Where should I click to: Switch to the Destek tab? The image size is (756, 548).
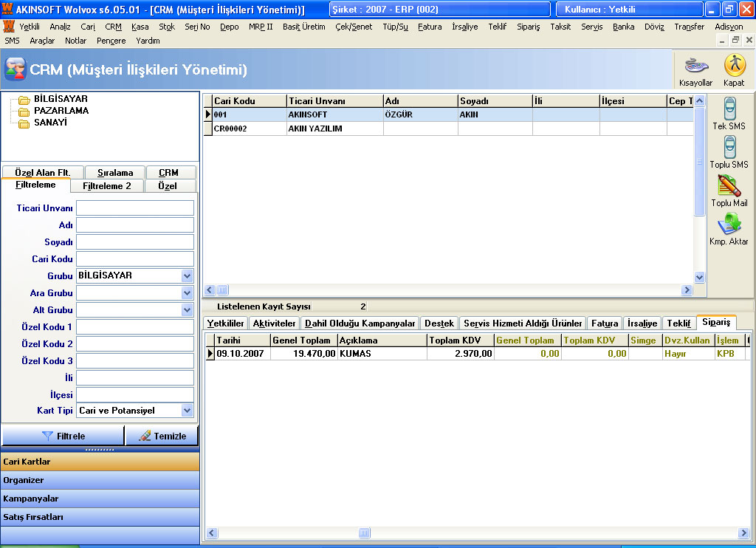[x=439, y=323]
